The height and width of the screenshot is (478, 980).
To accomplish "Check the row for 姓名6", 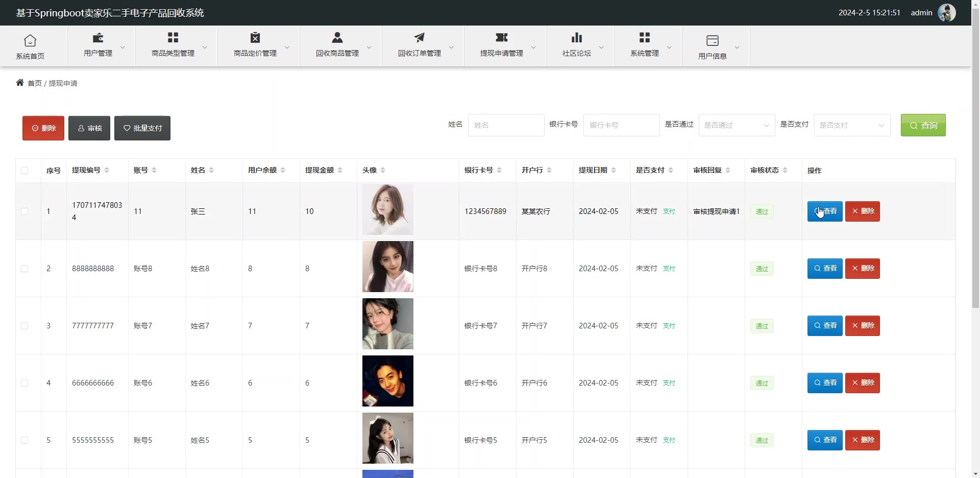I will point(24,383).
